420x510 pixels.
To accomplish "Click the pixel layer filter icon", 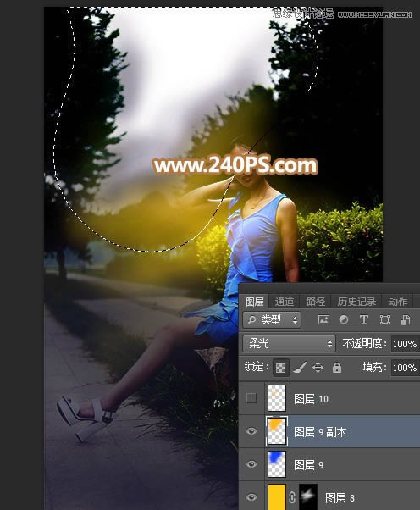I will (x=323, y=319).
